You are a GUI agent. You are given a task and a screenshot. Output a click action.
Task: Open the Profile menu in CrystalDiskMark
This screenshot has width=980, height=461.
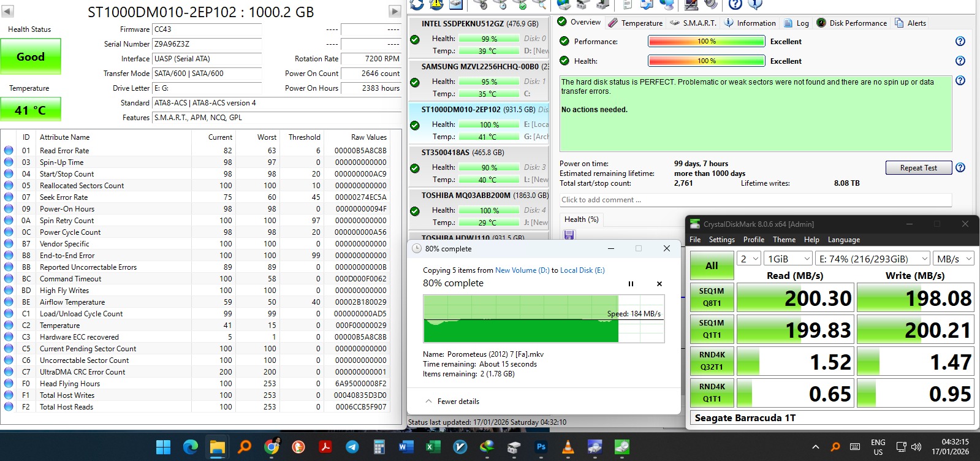click(x=753, y=240)
